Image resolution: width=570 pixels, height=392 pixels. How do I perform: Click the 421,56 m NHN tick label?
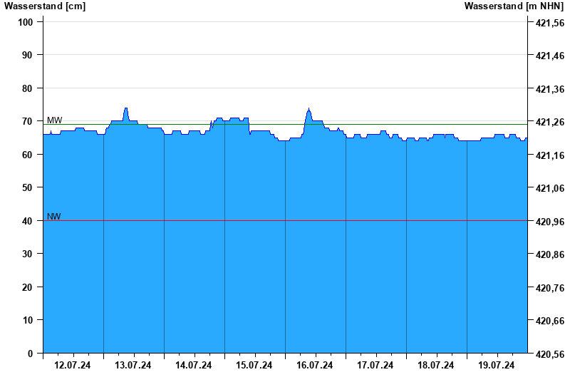coord(550,23)
